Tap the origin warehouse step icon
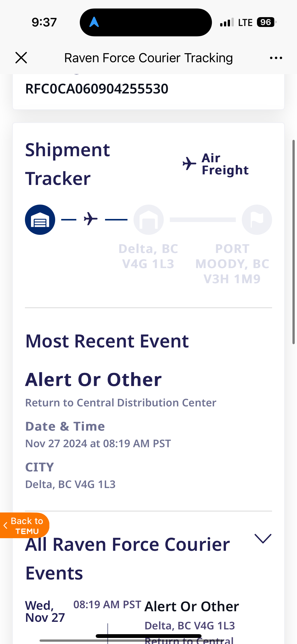Viewport: 297px width, 644px height. click(40, 220)
